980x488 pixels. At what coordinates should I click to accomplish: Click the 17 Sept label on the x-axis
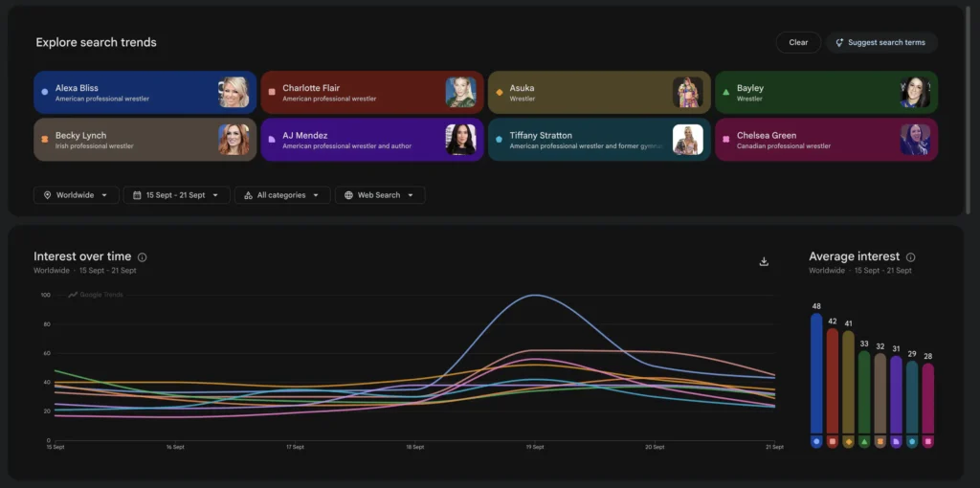(295, 448)
